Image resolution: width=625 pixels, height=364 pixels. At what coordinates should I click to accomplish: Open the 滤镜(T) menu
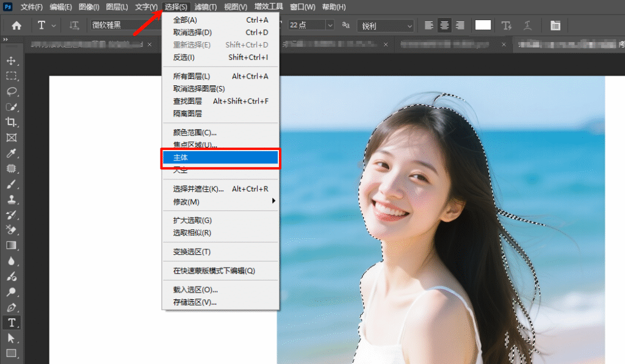coord(206,7)
